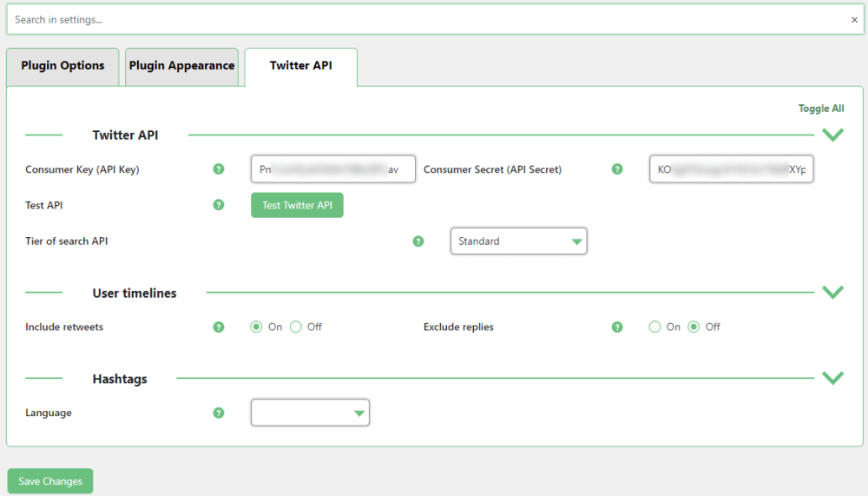Click help icon for Tier of search API
The width and height of the screenshot is (868, 496).
pyautogui.click(x=418, y=241)
